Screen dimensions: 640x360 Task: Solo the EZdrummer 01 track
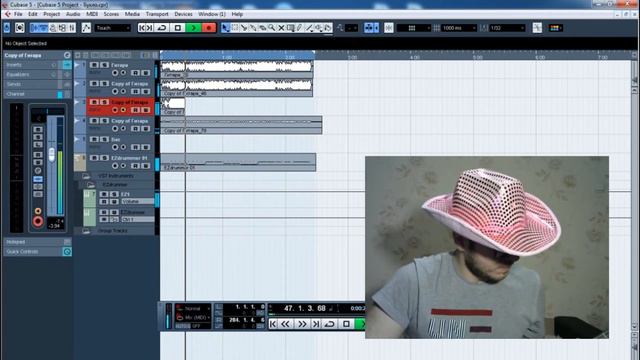104,158
